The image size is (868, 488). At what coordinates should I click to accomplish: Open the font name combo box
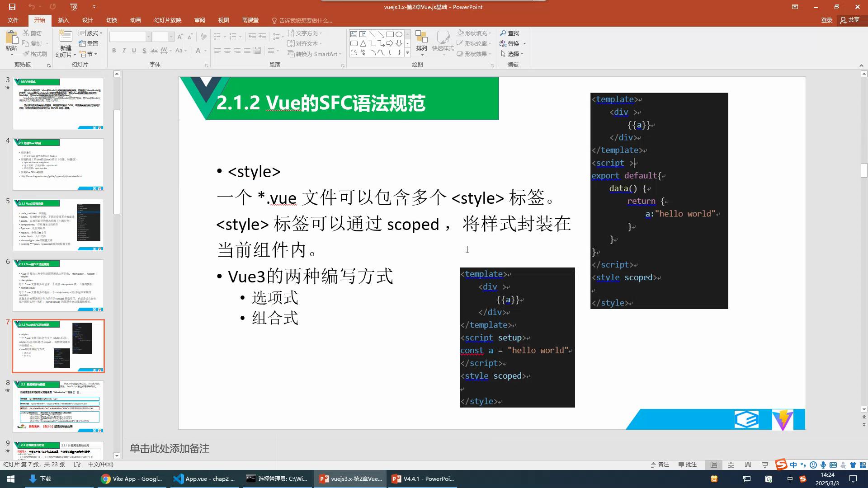[130, 37]
